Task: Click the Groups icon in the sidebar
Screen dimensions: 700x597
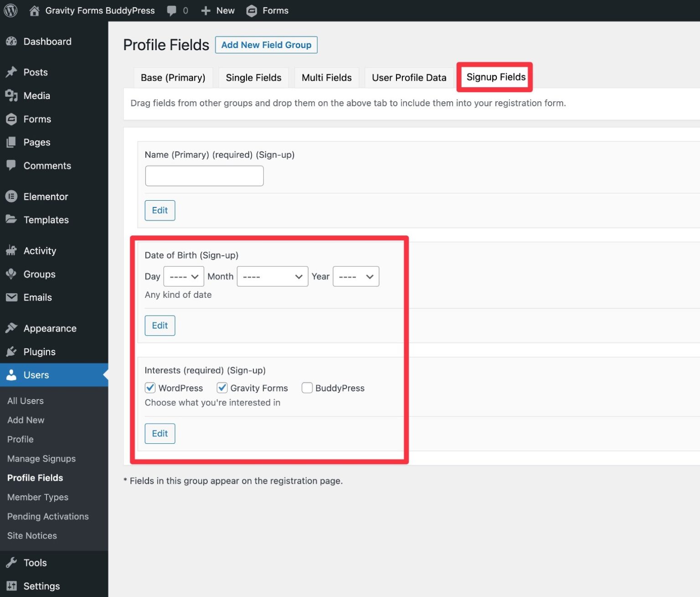Action: (11, 274)
